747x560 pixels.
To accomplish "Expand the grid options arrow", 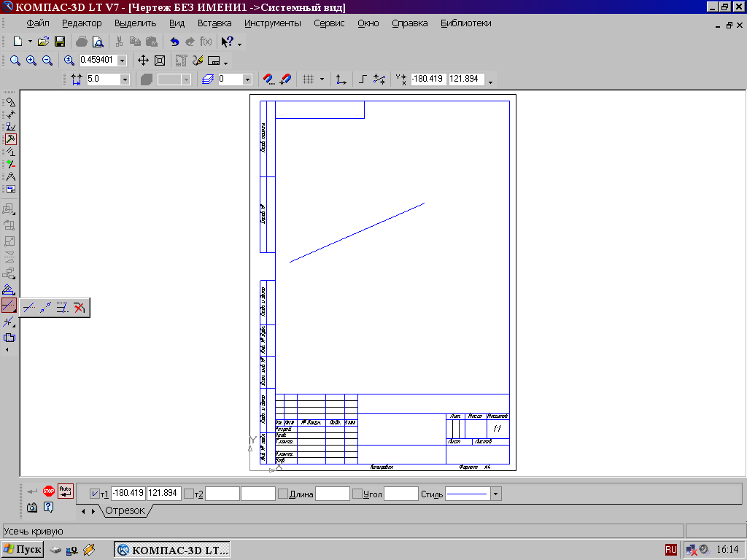I will point(322,79).
